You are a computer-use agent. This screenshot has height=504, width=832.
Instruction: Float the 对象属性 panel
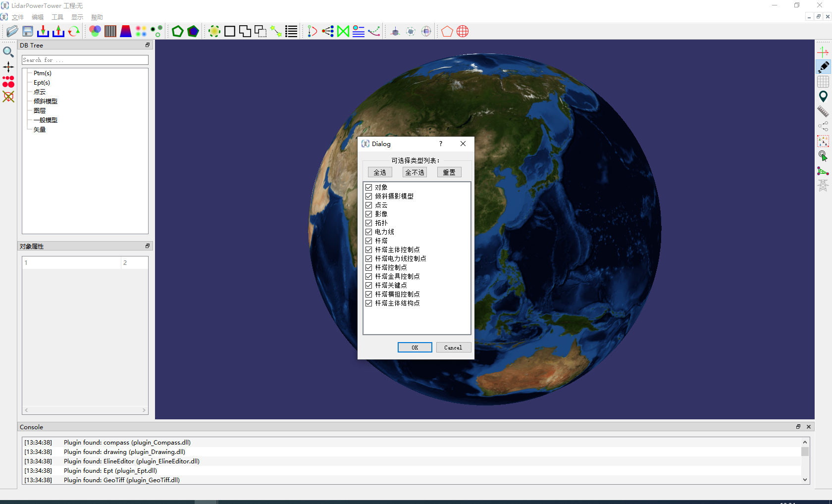tap(147, 246)
